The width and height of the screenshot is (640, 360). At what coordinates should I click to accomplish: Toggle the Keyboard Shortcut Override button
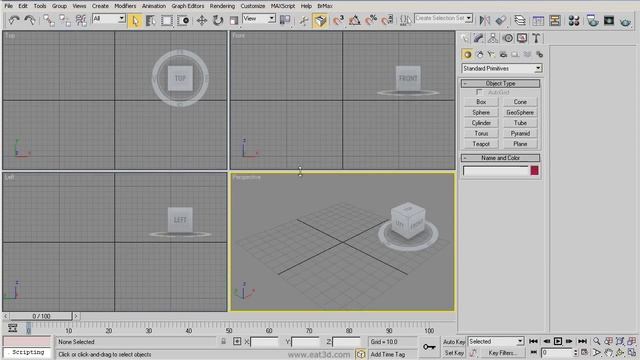coord(320,20)
